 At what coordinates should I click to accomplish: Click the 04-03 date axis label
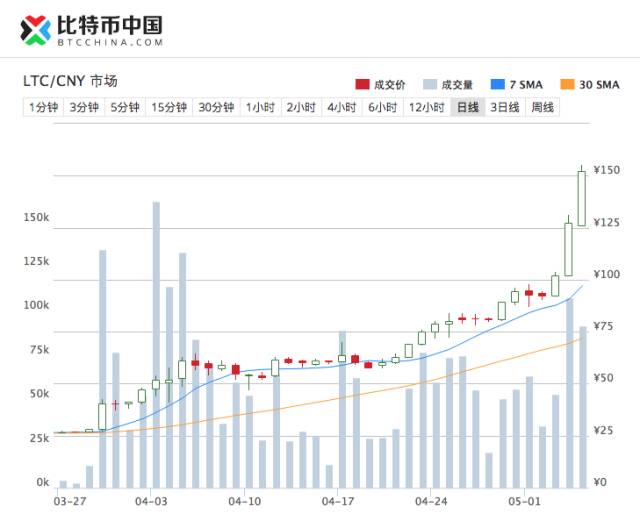coord(151,501)
